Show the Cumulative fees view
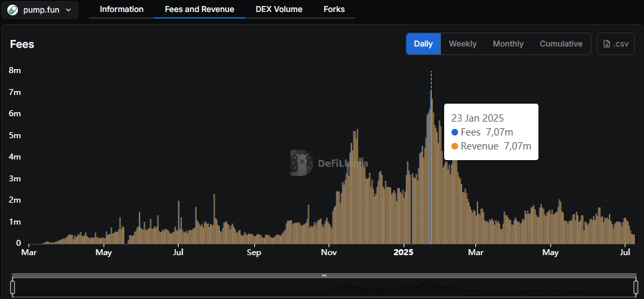 [x=561, y=44]
